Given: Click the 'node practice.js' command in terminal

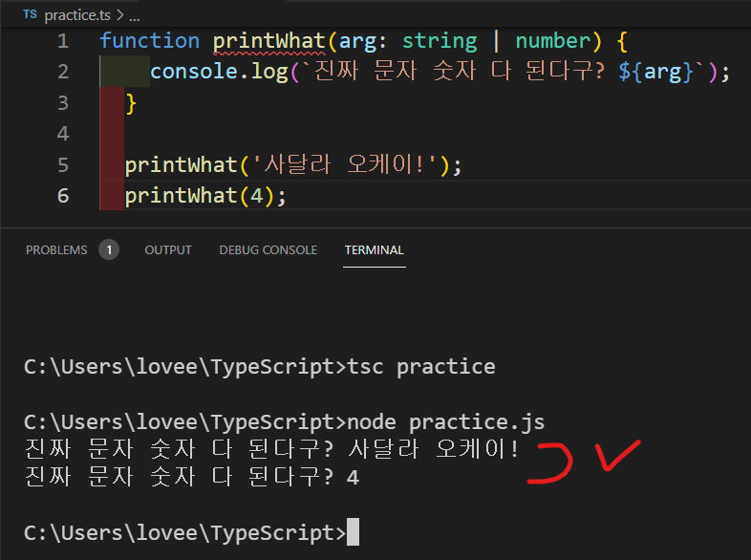Looking at the screenshot, I should [x=445, y=422].
